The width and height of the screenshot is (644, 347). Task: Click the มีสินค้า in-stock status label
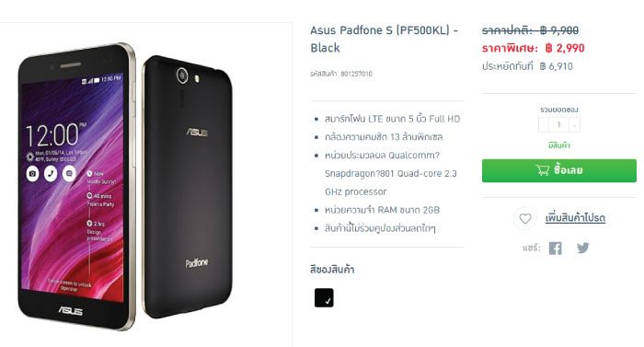pos(559,145)
